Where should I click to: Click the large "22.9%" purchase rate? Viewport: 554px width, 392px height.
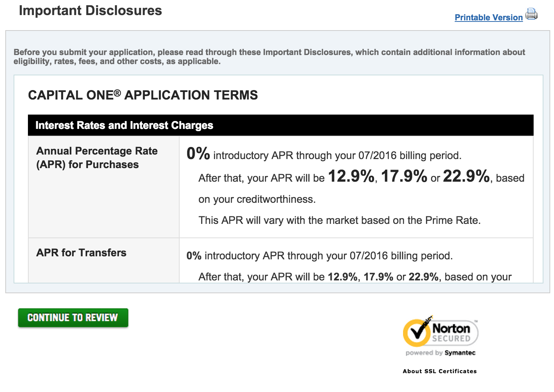(466, 176)
